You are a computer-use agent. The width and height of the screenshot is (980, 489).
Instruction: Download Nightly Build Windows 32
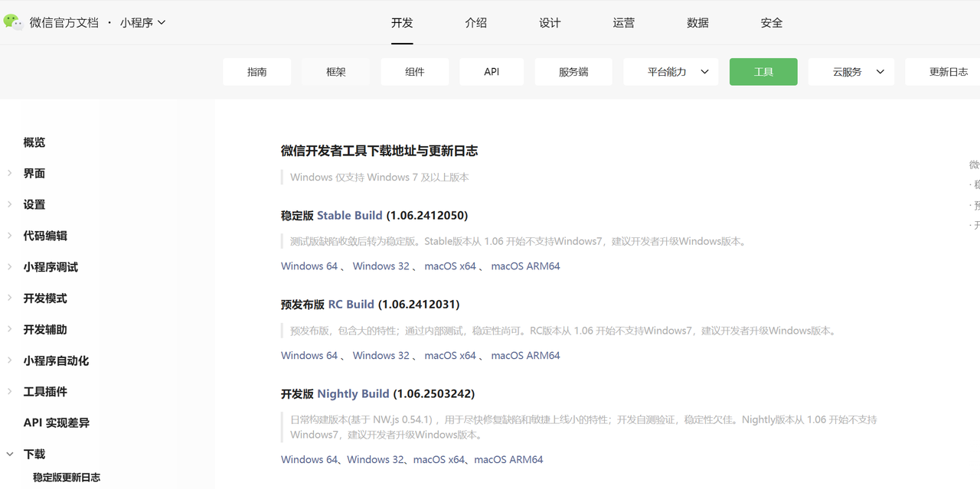(x=375, y=460)
